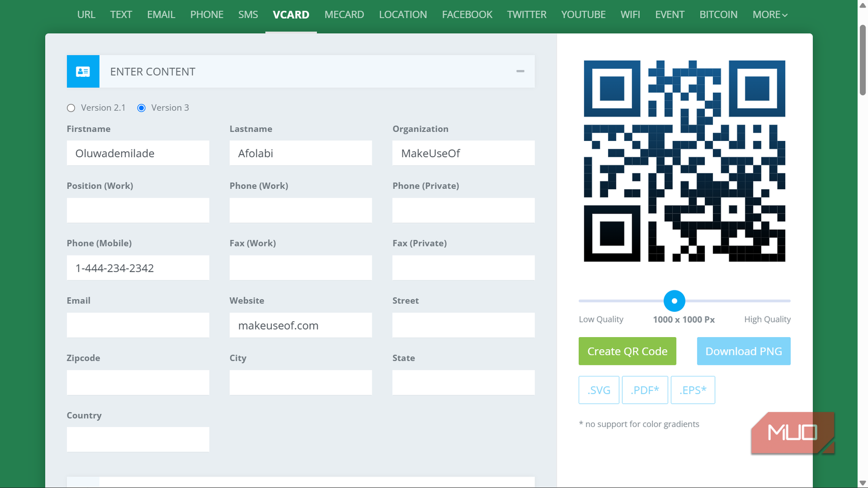Click the Download PNG button
Viewport: 868px width, 488px height.
[743, 351]
